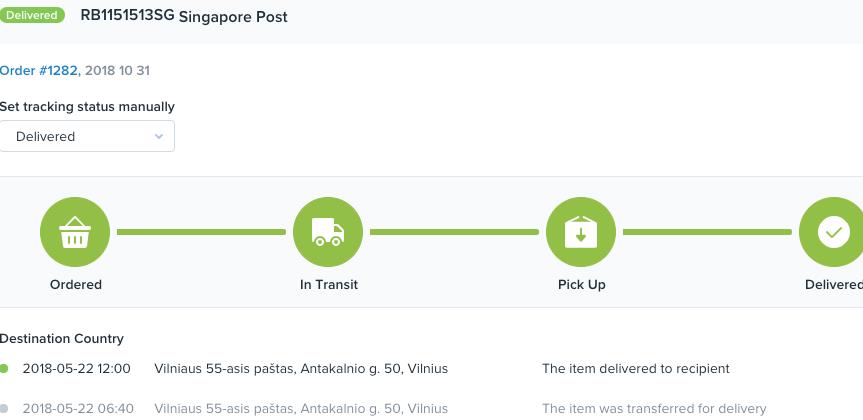This screenshot has height=420, width=863.
Task: Click the green dot beside 12:00 event
Action: (4, 369)
